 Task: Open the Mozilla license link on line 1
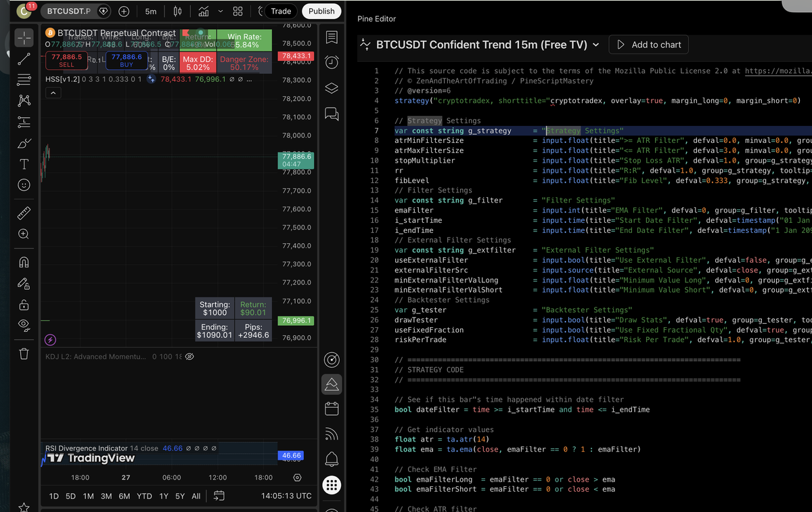(778, 70)
